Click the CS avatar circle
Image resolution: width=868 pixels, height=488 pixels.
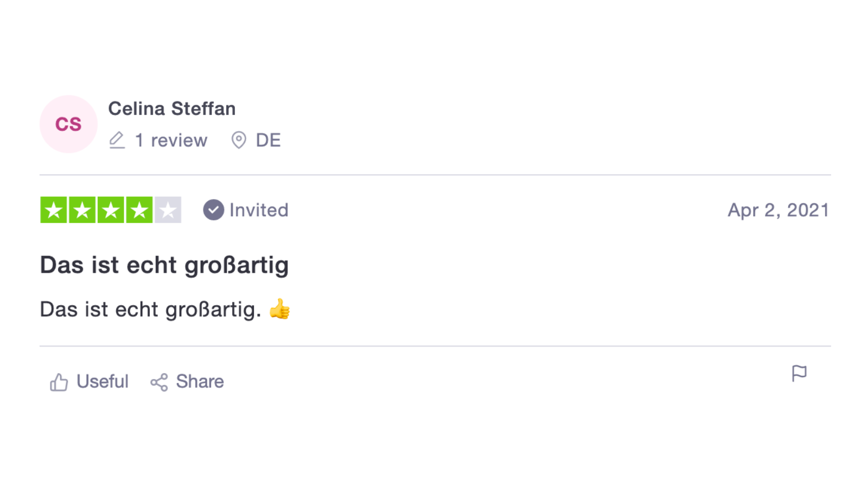(x=68, y=124)
